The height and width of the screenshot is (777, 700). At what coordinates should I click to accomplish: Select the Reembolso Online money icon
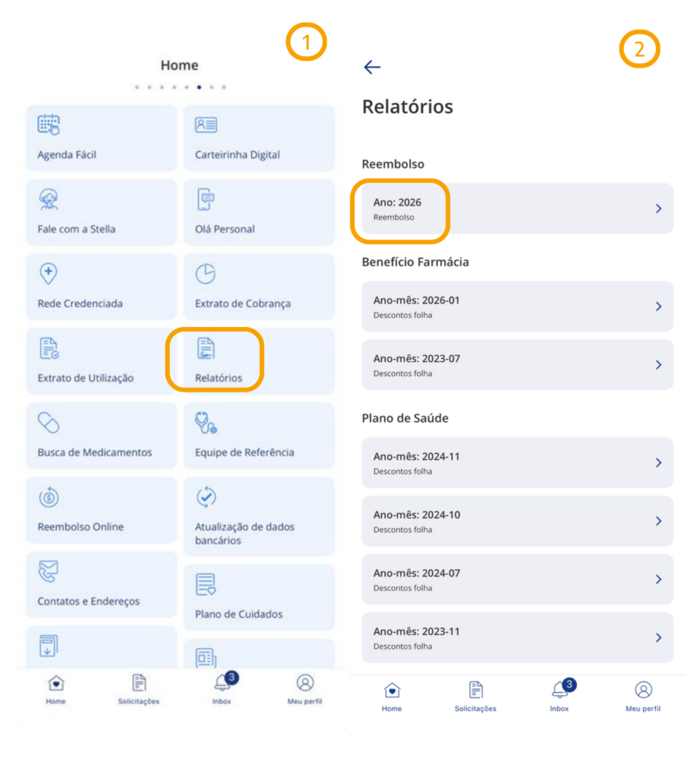(x=49, y=497)
